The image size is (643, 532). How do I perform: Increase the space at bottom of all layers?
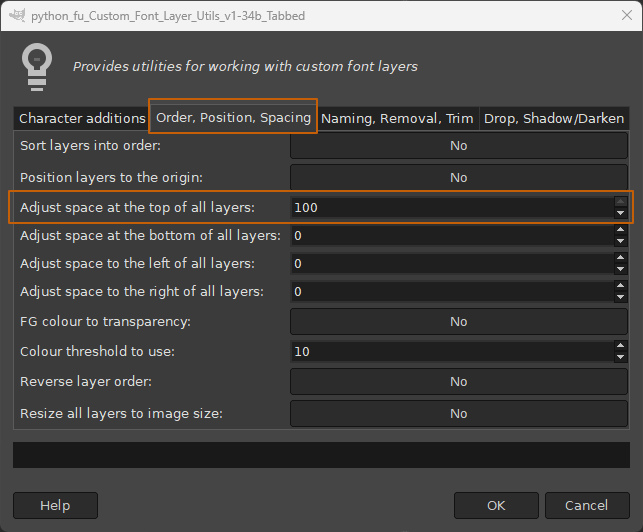tap(620, 230)
